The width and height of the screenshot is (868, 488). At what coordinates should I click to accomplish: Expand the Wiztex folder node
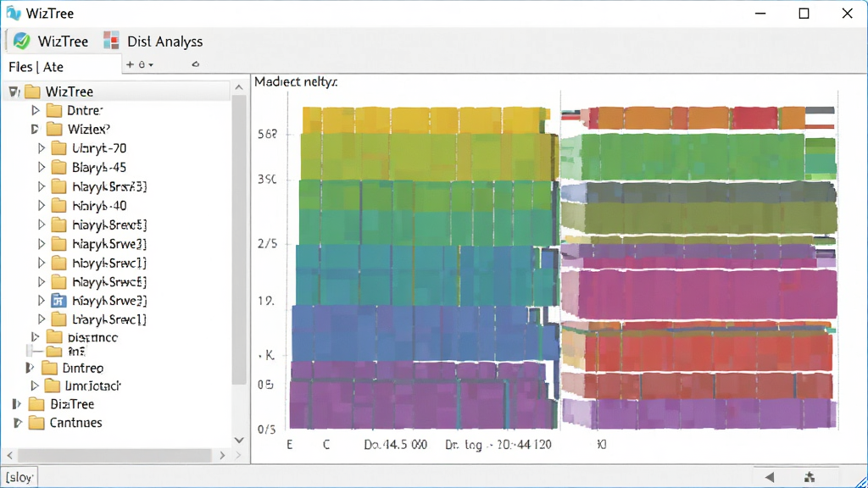click(35, 129)
